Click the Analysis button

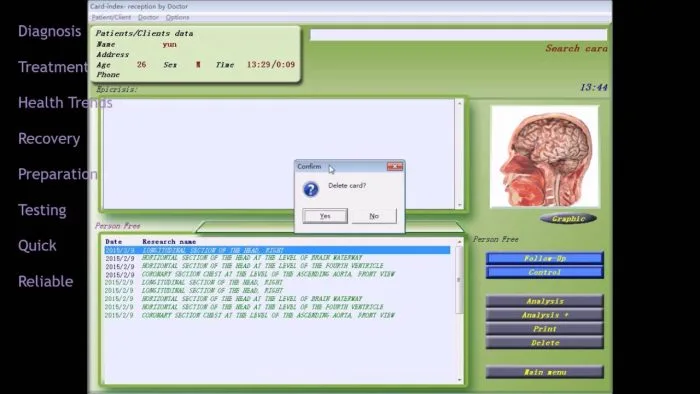[545, 301]
